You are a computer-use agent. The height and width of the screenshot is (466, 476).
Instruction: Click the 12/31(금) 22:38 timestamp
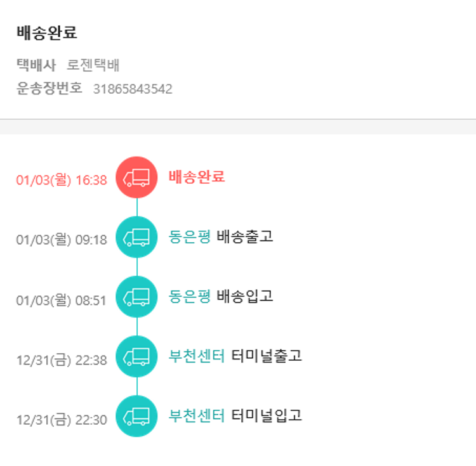coord(62,360)
